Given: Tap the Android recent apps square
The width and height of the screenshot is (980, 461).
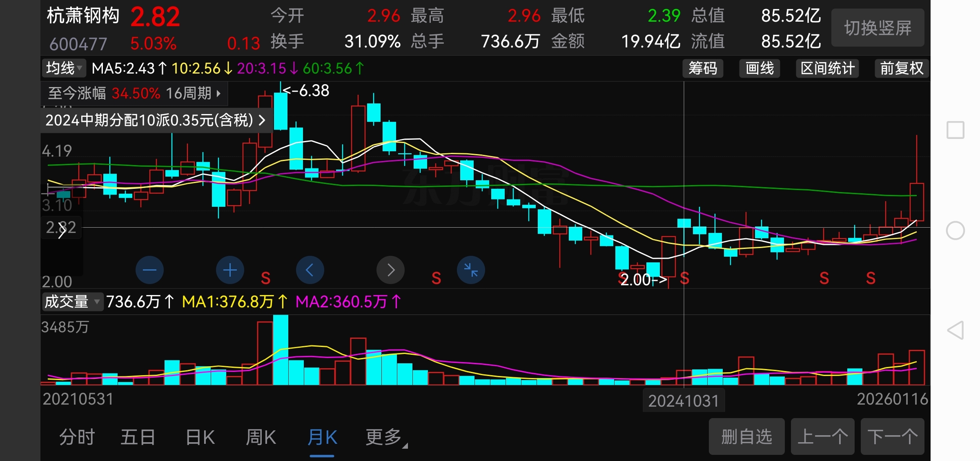Looking at the screenshot, I should click(x=955, y=130).
